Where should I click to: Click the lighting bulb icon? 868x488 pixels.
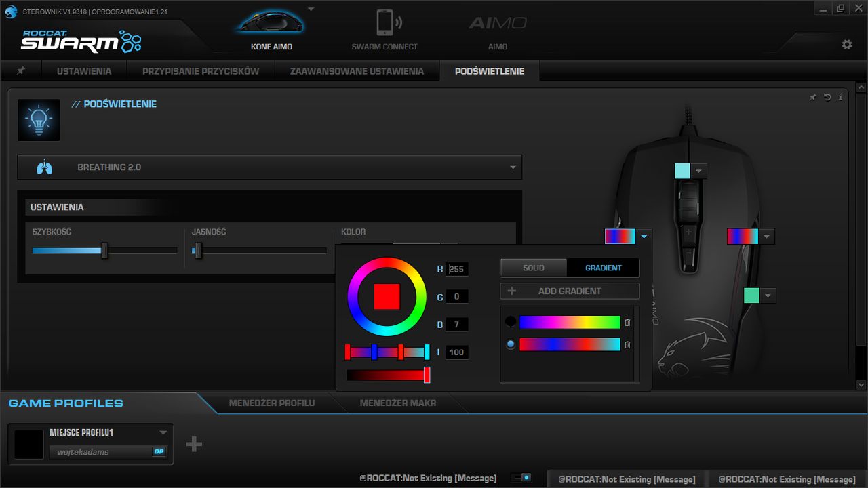coord(39,120)
